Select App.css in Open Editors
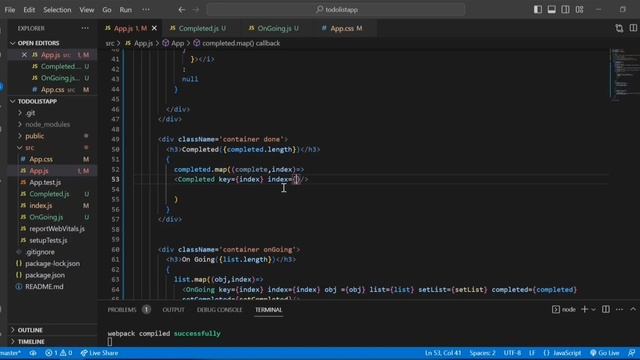The width and height of the screenshot is (640, 360). pos(52,89)
